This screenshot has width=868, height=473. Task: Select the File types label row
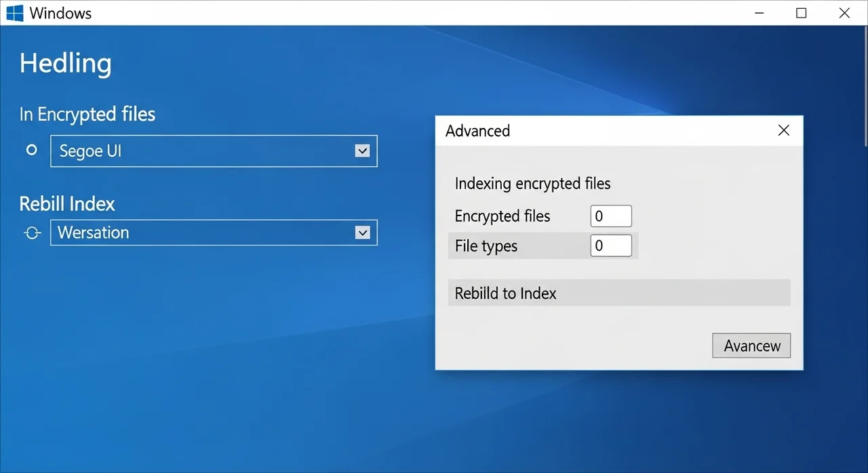click(486, 245)
